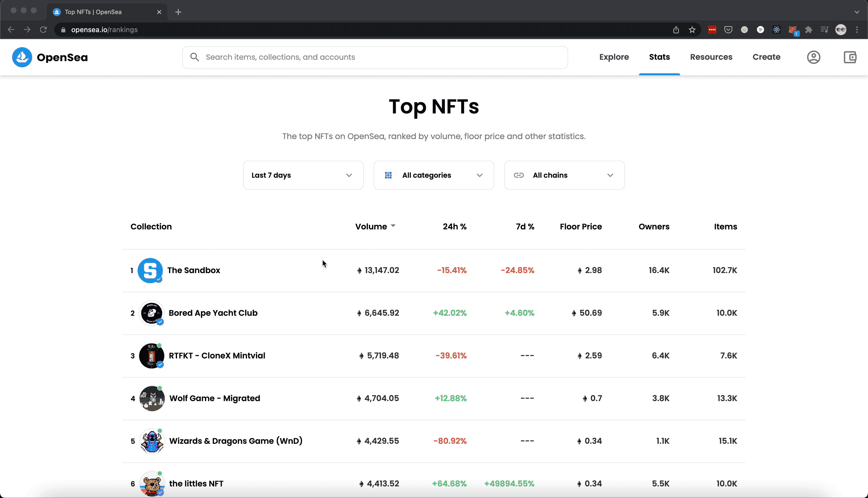Open the account profile icon
This screenshot has height=498, width=868.
pos(813,57)
